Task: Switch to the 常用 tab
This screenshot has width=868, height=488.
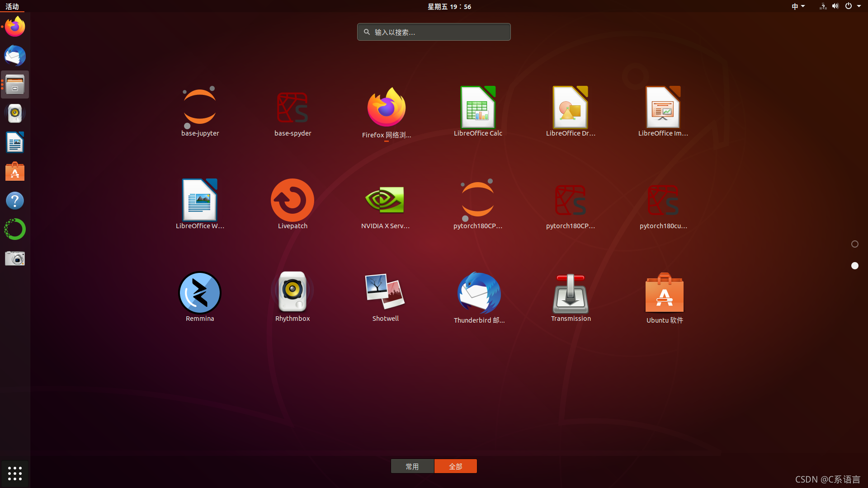Action: coord(412,466)
